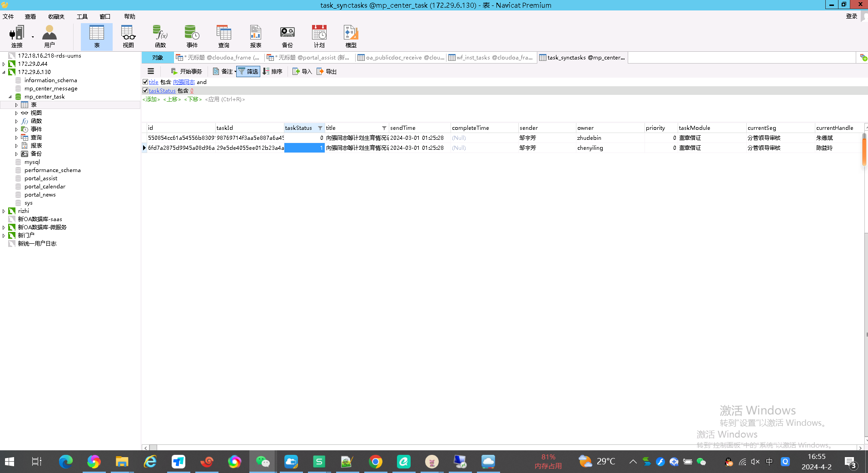The height and width of the screenshot is (473, 868).
Task: Open the User (用户) manager
Action: pyautogui.click(x=50, y=36)
